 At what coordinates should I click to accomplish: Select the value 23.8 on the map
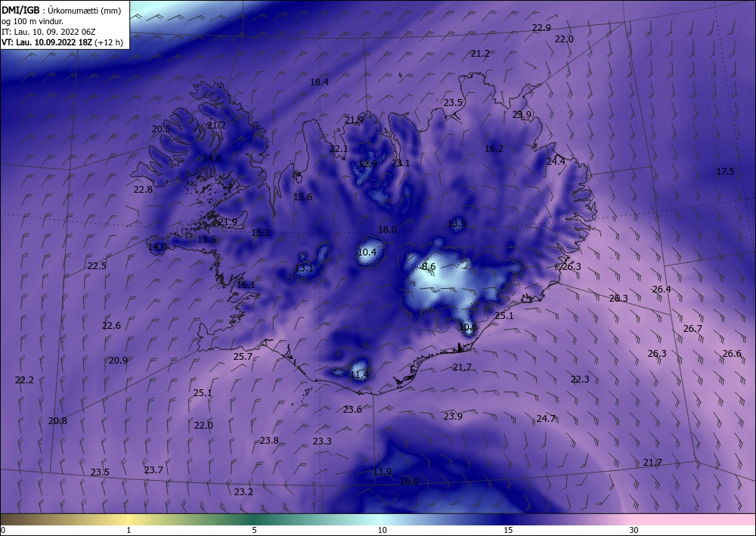click(270, 440)
